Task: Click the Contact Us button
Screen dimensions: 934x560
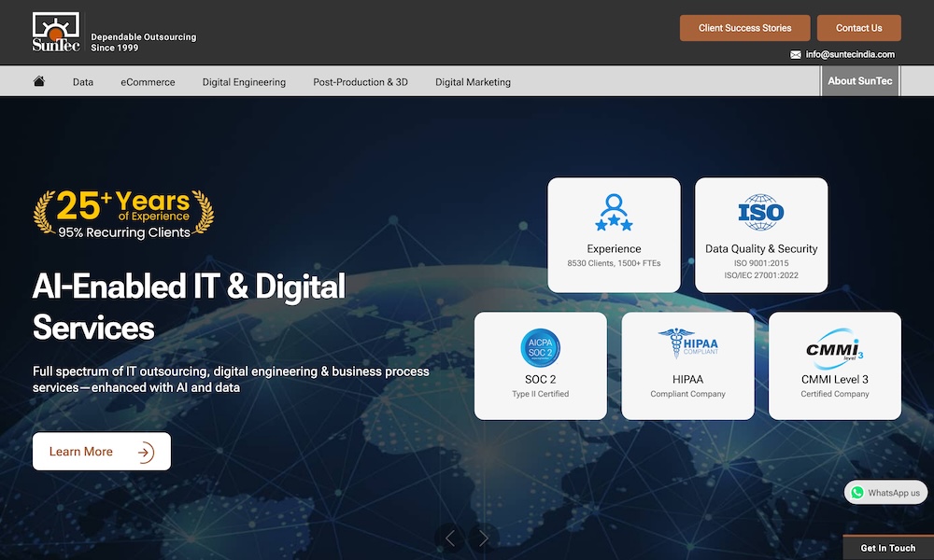Action: (858, 28)
